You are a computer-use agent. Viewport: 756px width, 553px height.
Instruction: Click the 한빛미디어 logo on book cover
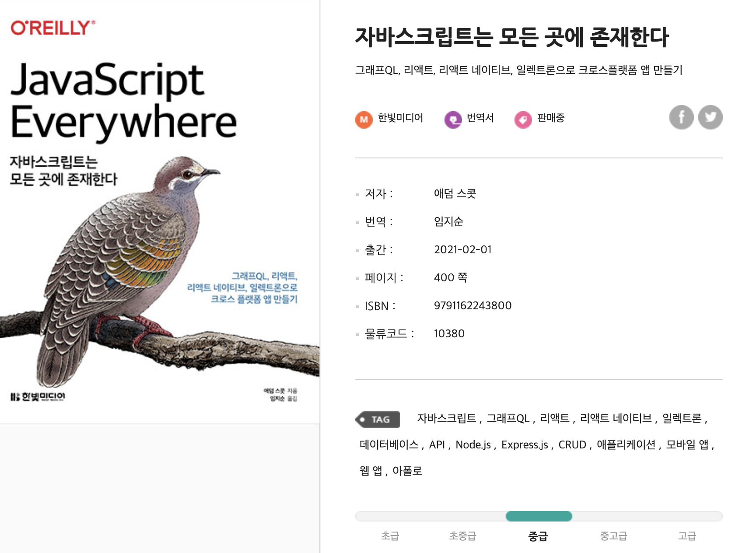pyautogui.click(x=38, y=397)
